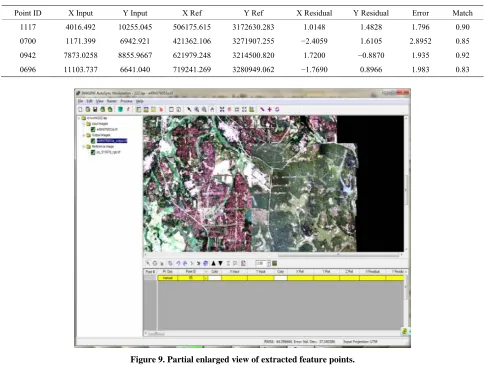Select the Zoom Out magnifier tool
Viewport: 486px width, 368px height.
(x=204, y=109)
